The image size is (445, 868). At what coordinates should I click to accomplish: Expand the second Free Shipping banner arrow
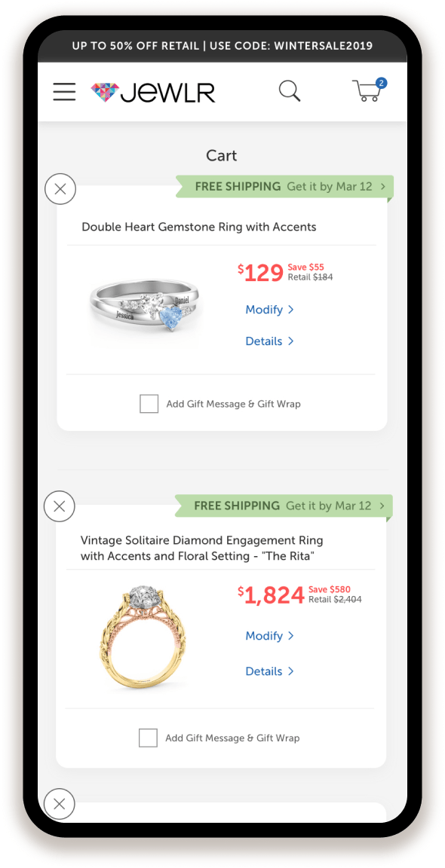coord(382,506)
